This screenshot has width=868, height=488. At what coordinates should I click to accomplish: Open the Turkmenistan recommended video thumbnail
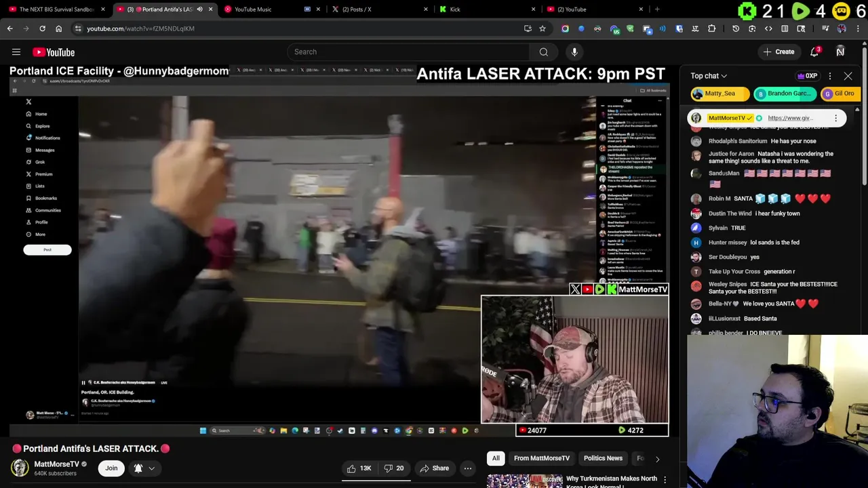pyautogui.click(x=525, y=481)
